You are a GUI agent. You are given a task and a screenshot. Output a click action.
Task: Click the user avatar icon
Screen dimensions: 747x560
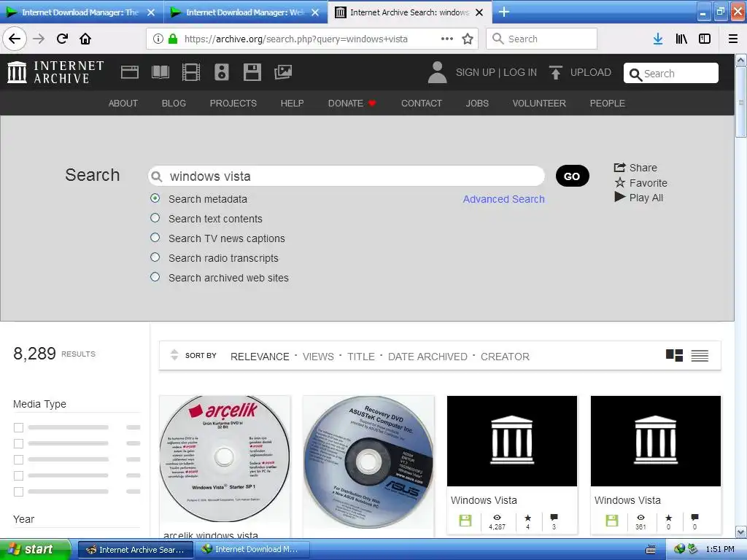(x=437, y=72)
